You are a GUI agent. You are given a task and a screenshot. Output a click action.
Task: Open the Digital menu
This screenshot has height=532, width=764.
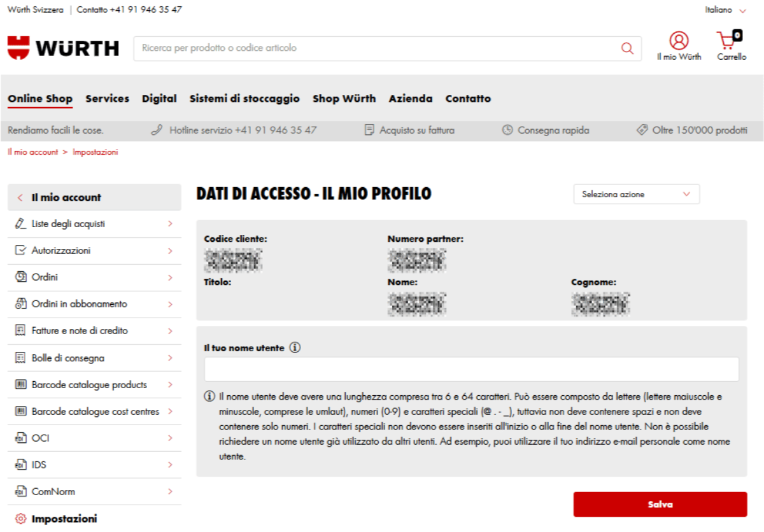(x=159, y=99)
